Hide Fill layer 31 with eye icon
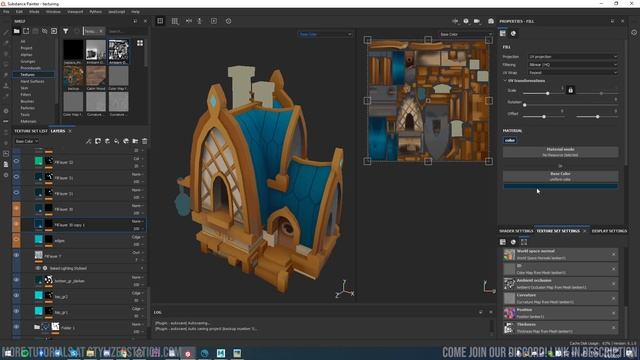 pos(16,177)
